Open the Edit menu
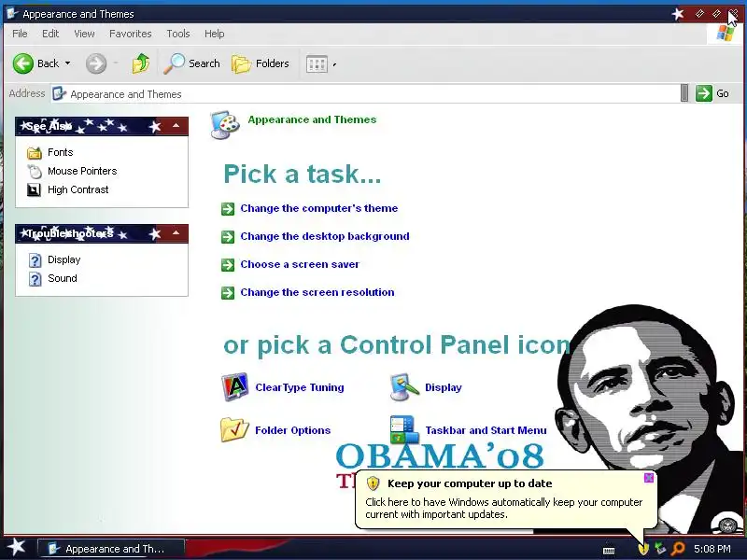 click(50, 34)
